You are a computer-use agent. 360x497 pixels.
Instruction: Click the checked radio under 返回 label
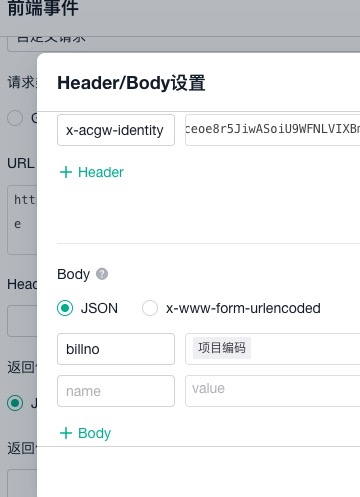[x=15, y=403]
